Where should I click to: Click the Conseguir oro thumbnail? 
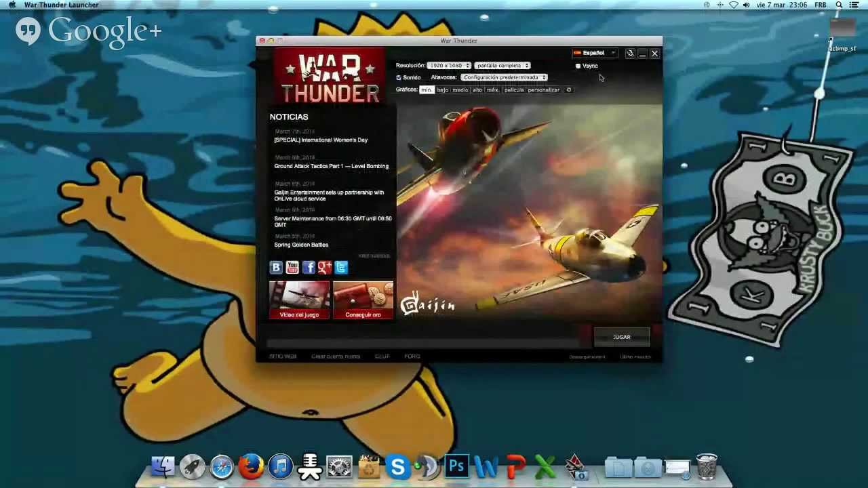(363, 300)
